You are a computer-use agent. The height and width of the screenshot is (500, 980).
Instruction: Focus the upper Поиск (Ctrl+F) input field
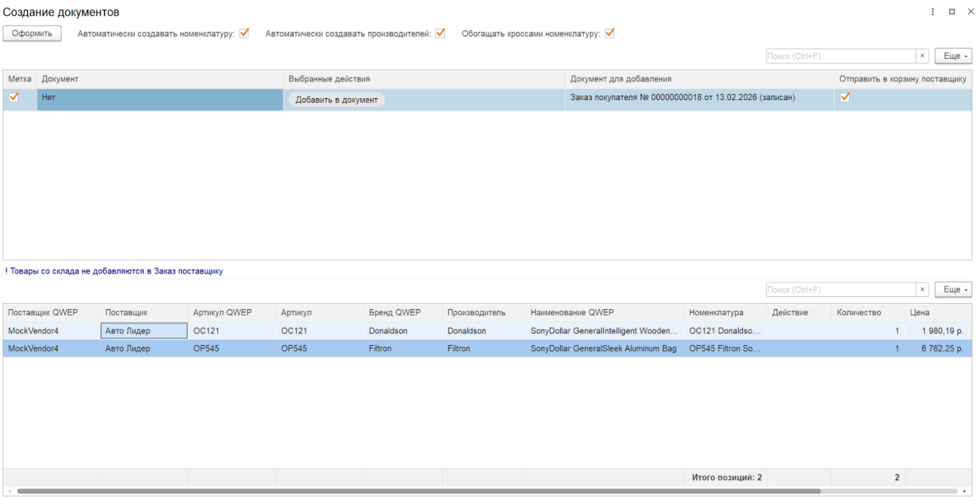(840, 56)
